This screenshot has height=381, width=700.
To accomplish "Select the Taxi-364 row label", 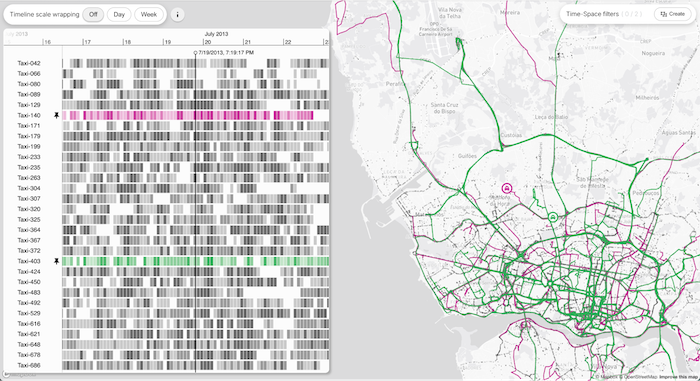I will [x=29, y=230].
